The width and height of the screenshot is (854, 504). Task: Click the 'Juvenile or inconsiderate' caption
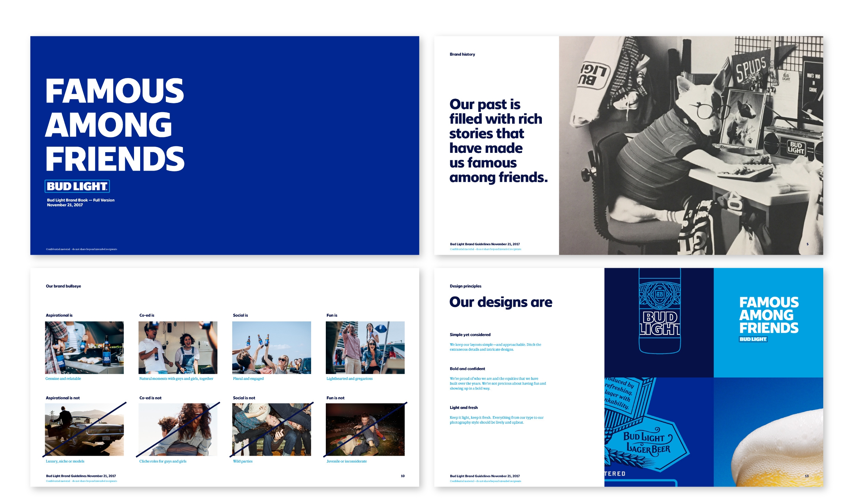pyautogui.click(x=346, y=461)
